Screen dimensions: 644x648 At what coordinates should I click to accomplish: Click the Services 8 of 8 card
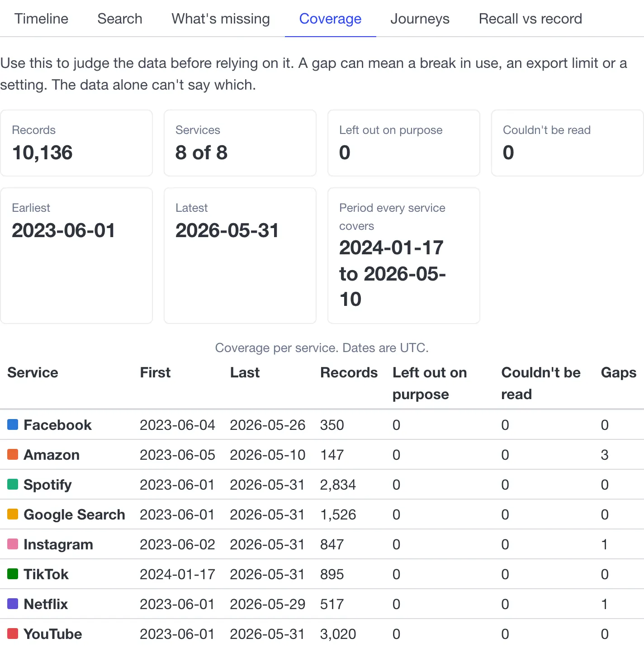[x=240, y=143]
